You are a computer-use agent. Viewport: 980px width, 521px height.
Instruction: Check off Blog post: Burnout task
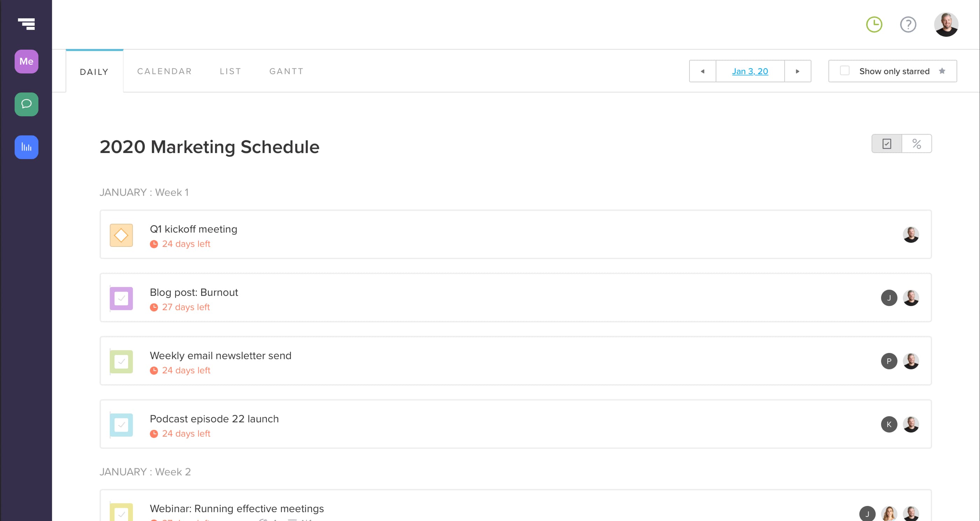pos(121,298)
